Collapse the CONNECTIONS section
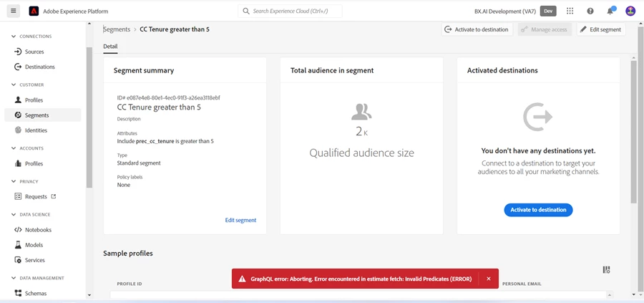Viewport: 644px width, 303px height. click(13, 37)
